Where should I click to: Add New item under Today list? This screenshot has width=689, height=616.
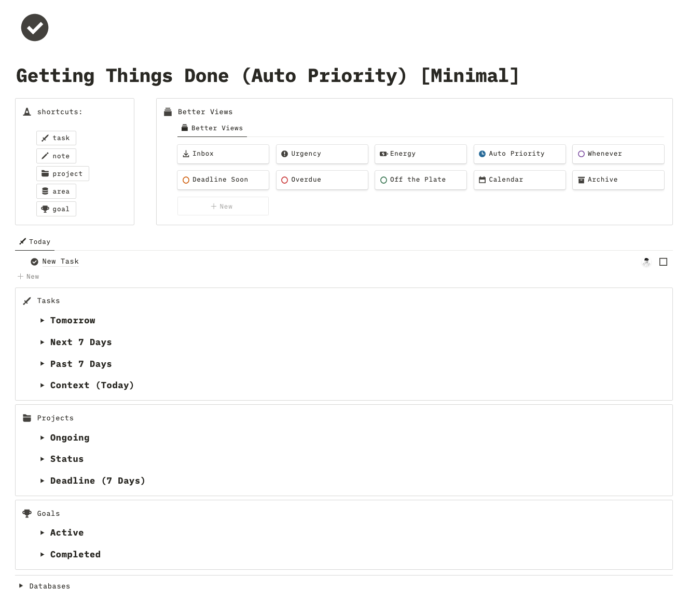29,277
